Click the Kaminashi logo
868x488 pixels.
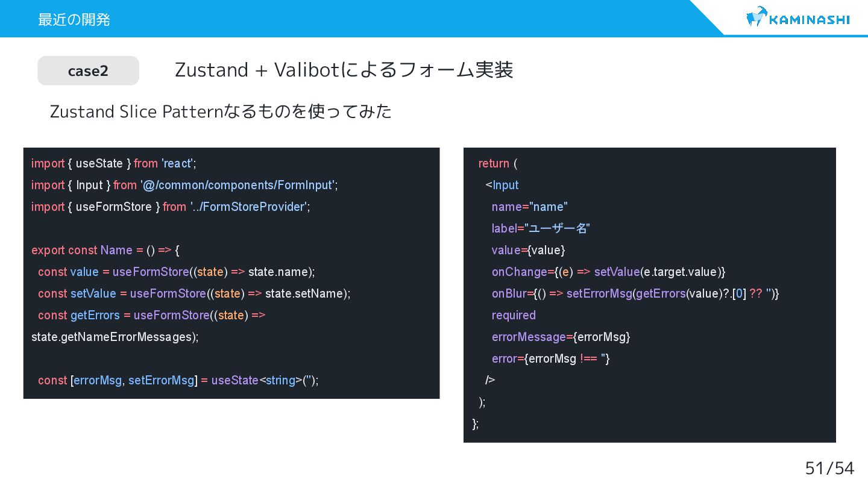coord(798,17)
